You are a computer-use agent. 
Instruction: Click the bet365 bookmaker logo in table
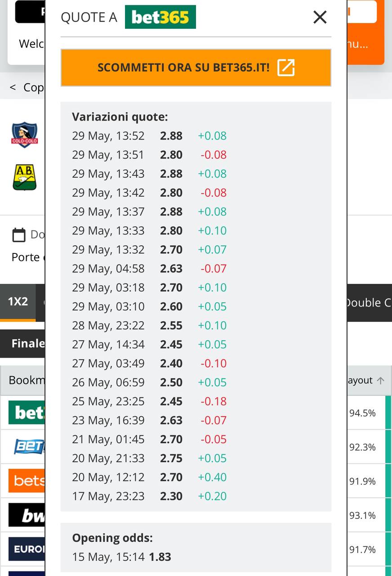pyautogui.click(x=27, y=412)
